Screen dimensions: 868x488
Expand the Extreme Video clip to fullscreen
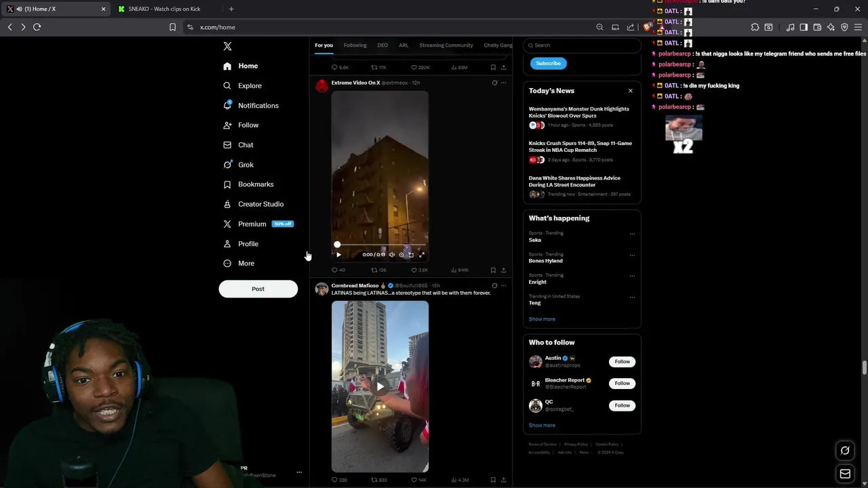point(421,255)
